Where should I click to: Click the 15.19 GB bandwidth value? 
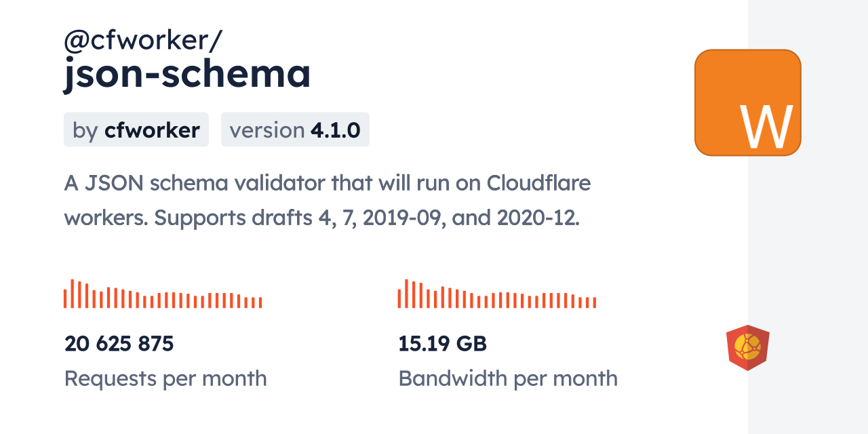click(x=442, y=344)
